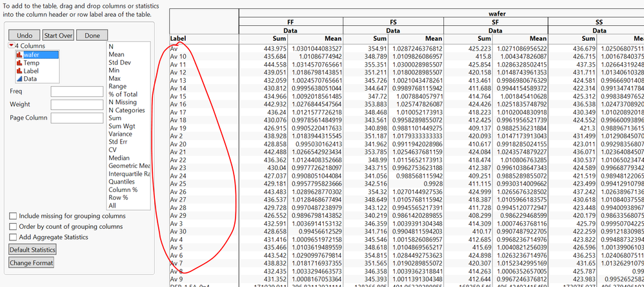Select the Variance statistic
The image size is (644, 287).
click(x=120, y=134)
